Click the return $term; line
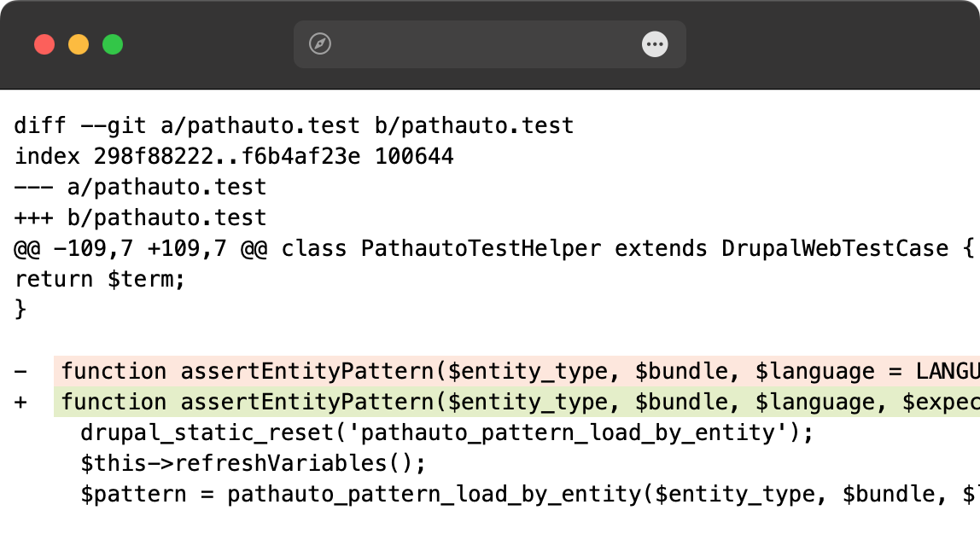The height and width of the screenshot is (551, 980). pos(100,279)
